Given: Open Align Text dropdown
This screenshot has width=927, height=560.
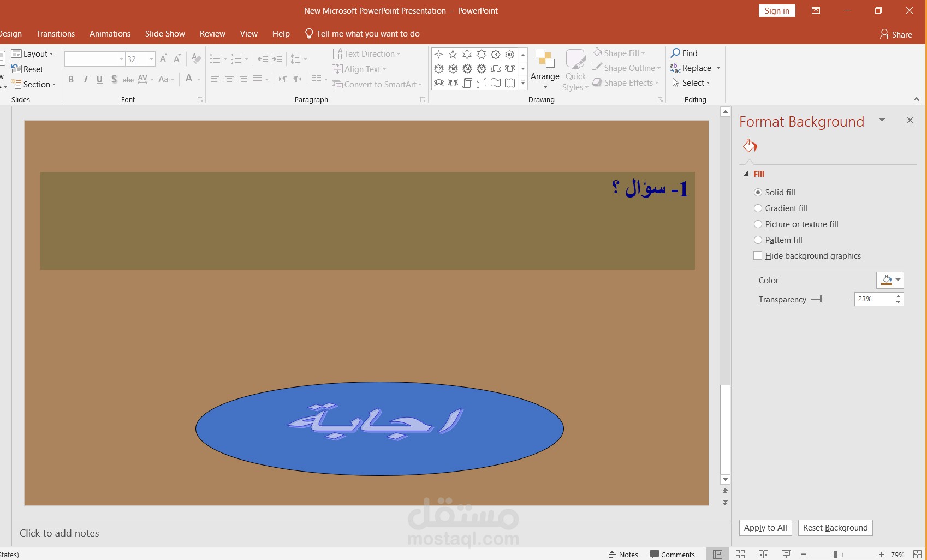Looking at the screenshot, I should tap(359, 69).
